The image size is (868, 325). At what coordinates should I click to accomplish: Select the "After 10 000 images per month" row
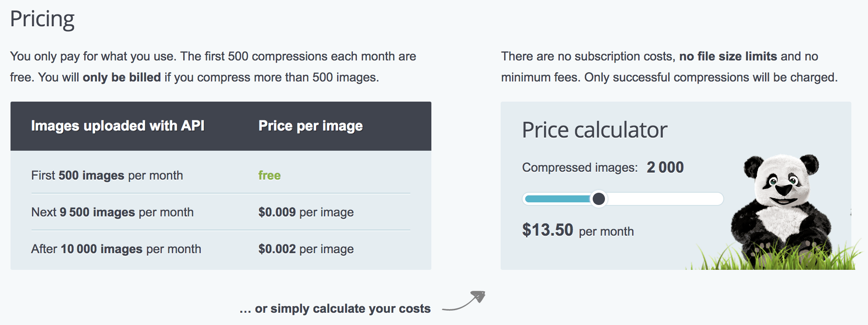coord(221,249)
